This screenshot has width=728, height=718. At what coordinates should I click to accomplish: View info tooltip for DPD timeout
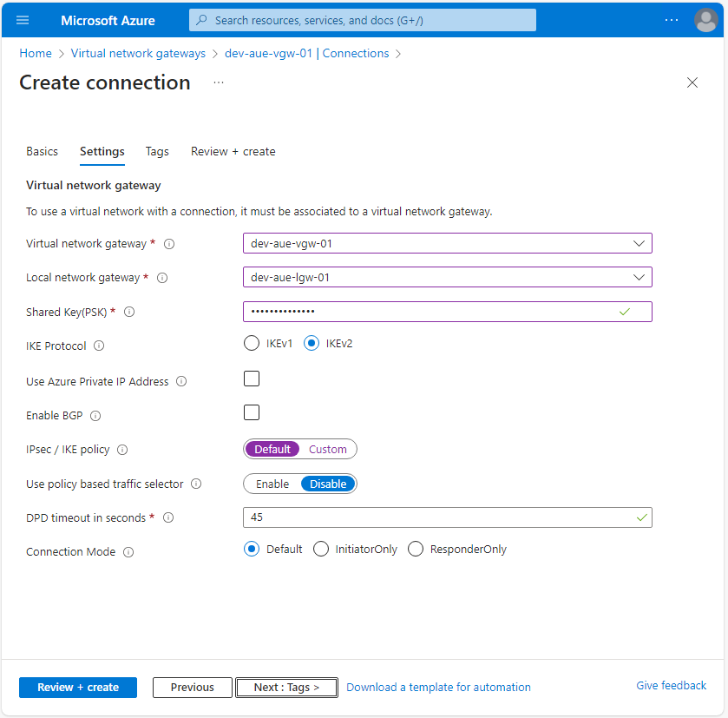(x=167, y=517)
